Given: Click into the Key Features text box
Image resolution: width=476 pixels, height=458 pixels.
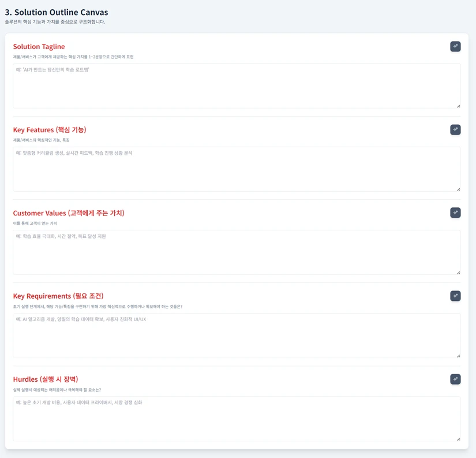Looking at the screenshot, I should tap(237, 169).
